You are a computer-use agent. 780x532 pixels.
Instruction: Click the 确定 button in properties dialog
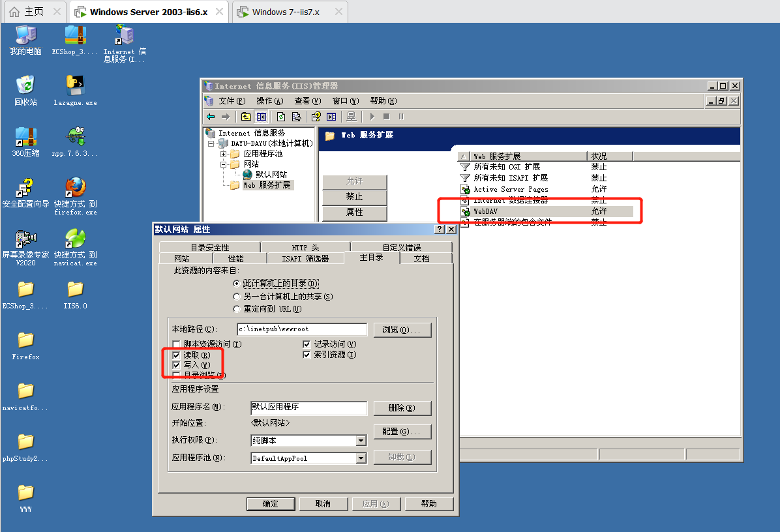click(271, 504)
